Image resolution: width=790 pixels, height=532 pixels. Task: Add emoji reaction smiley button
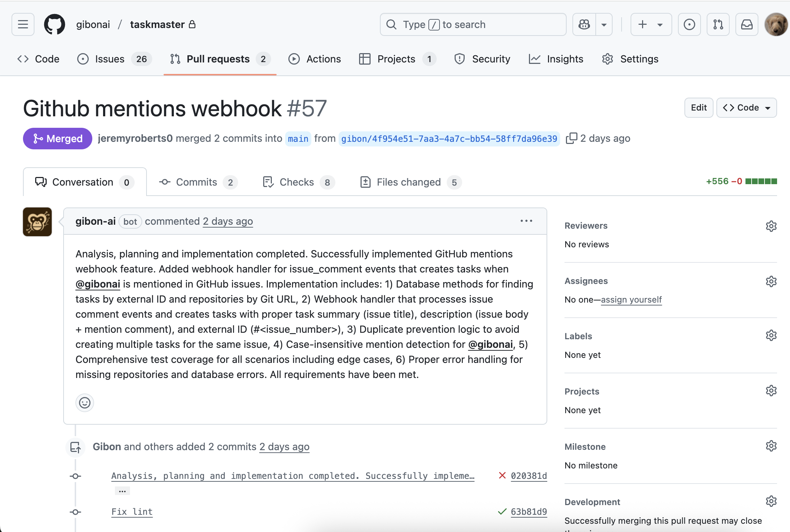[x=85, y=403]
